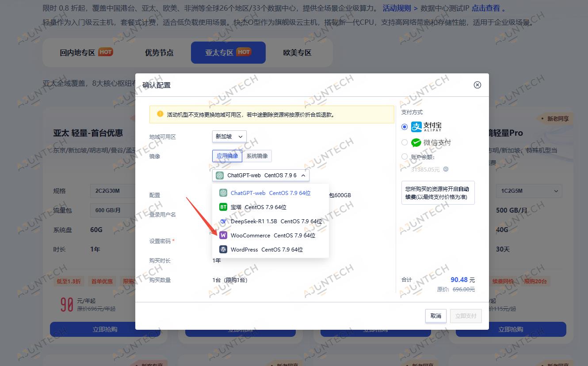Open the 活动规则 link

pyautogui.click(x=395, y=8)
